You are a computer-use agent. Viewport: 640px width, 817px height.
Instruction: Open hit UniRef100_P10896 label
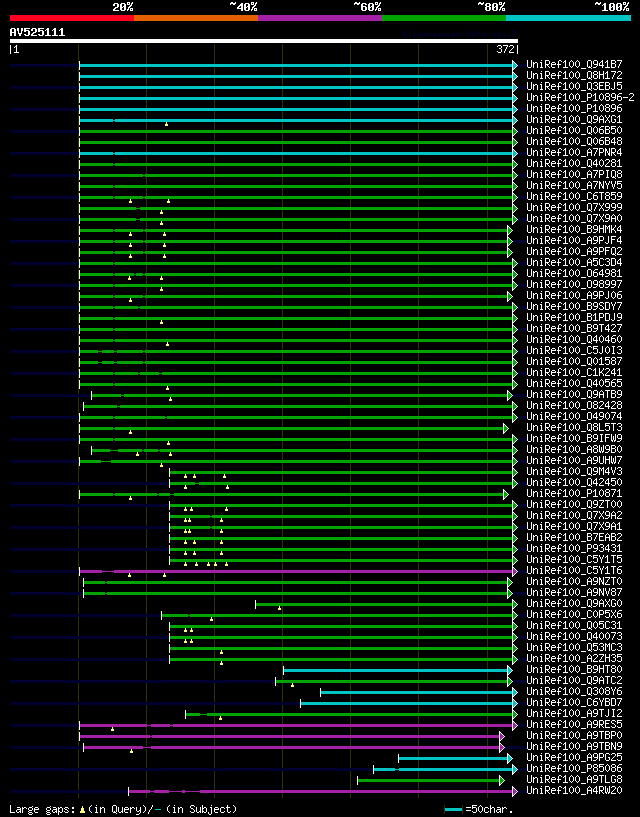(x=574, y=108)
